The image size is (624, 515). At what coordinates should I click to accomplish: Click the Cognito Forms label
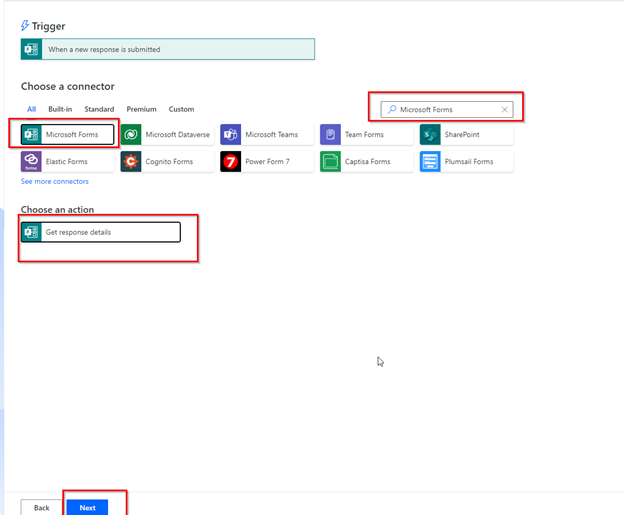169,162
